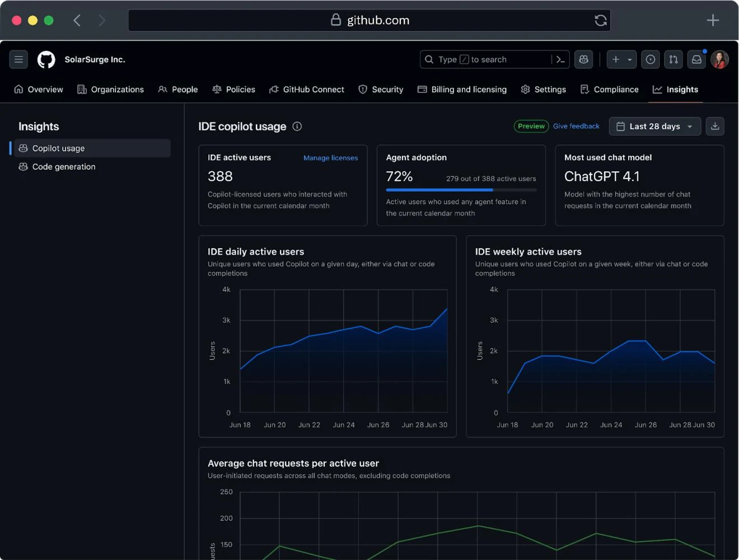This screenshot has height=560, width=739.
Task: Go forward in browser history
Action: (x=101, y=21)
